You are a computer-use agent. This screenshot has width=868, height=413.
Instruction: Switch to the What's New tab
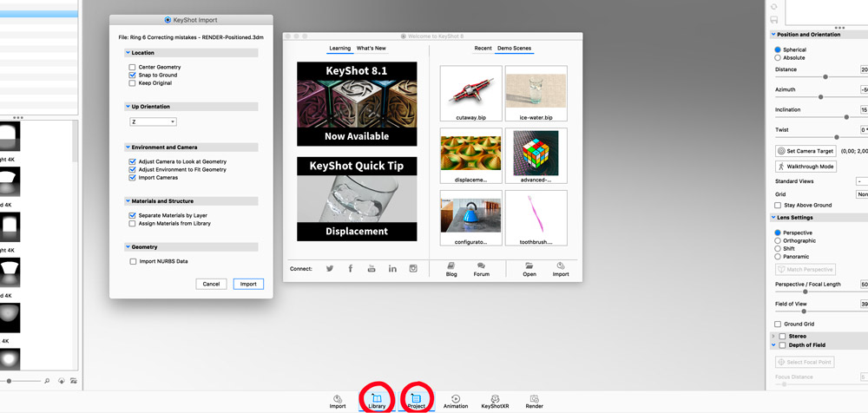tap(371, 49)
